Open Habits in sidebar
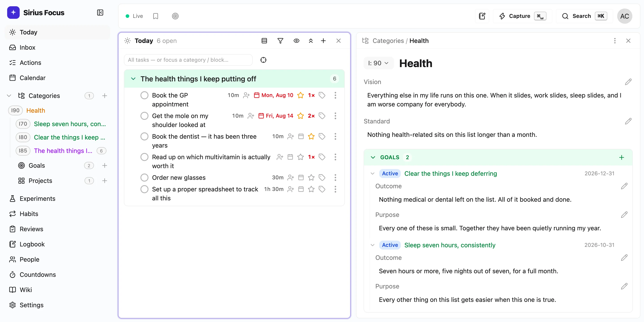The image size is (644, 322). [57, 214]
